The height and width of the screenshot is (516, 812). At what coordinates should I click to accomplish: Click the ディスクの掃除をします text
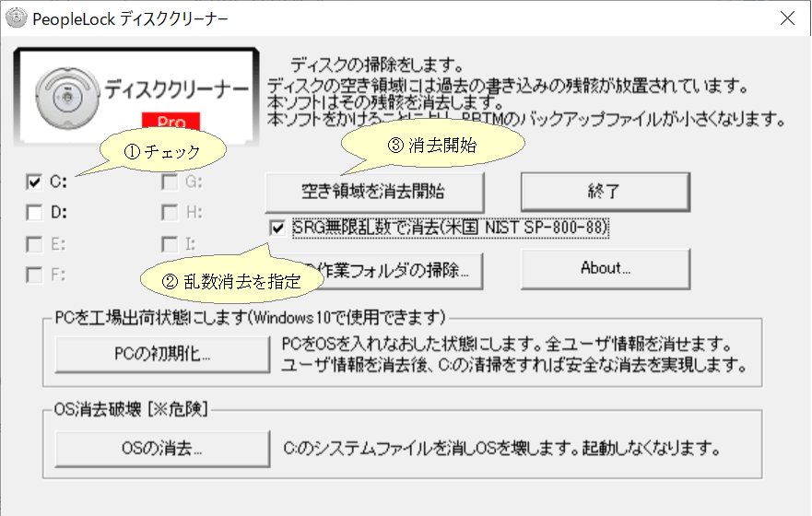376,65
